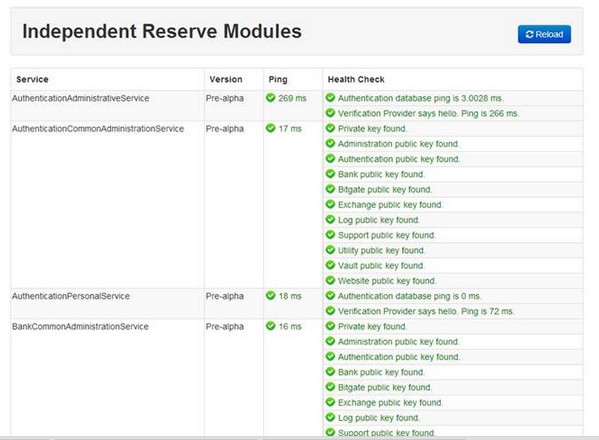Click Pre-alpha version of BankCommonAdministrationService
This screenshot has height=440, width=599.
click(x=225, y=327)
